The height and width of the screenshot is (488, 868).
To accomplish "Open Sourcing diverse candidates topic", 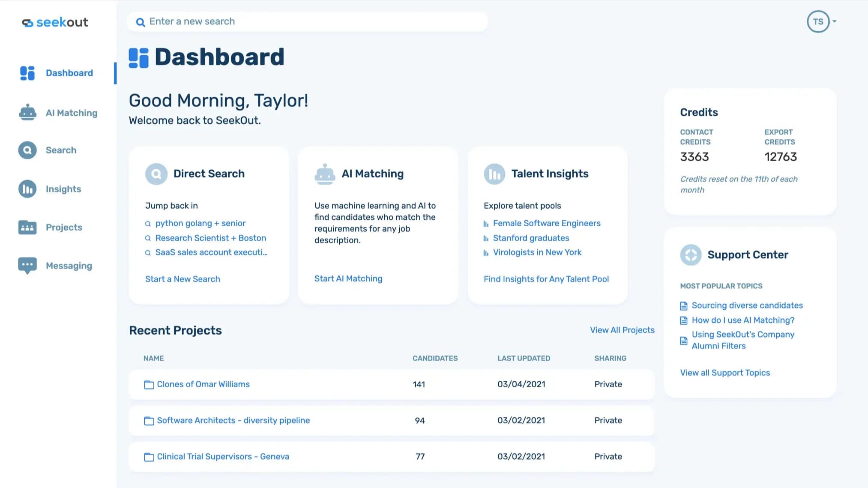I will click(747, 305).
